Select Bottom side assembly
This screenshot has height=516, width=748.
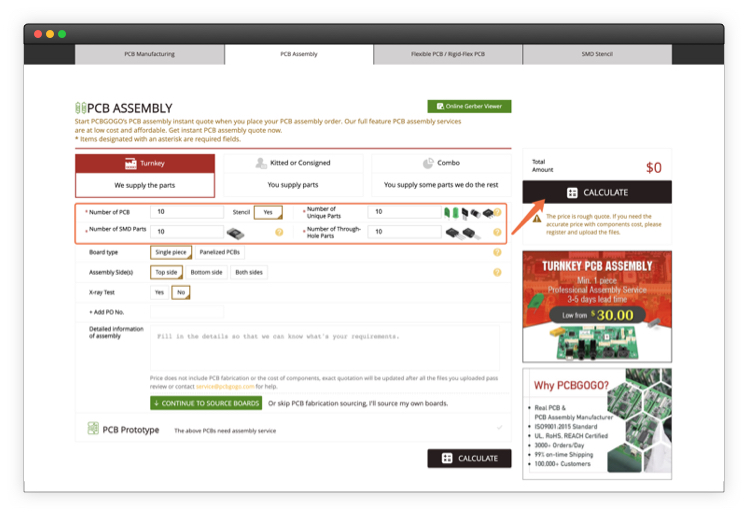(x=207, y=272)
